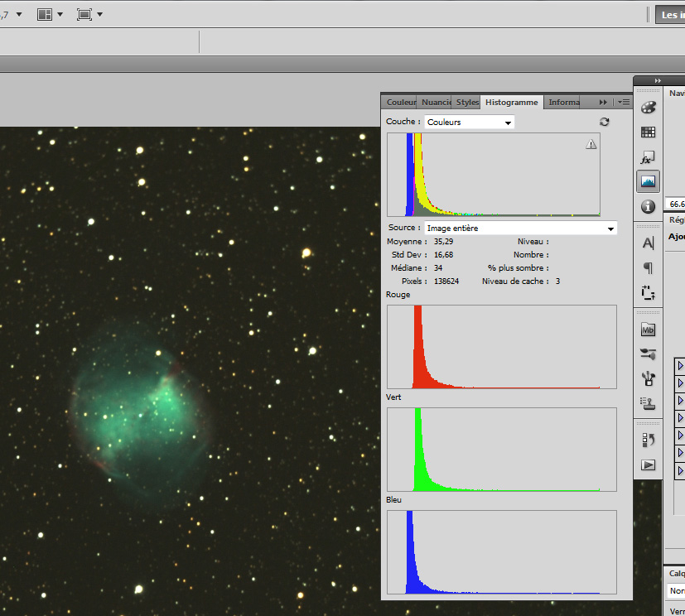Expand the collapsed panel dock arrows

(658, 80)
